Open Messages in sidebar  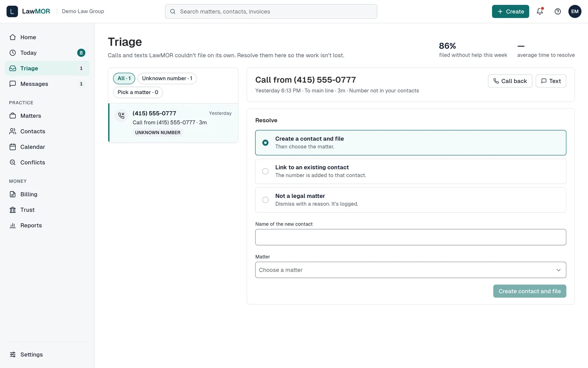point(47,84)
